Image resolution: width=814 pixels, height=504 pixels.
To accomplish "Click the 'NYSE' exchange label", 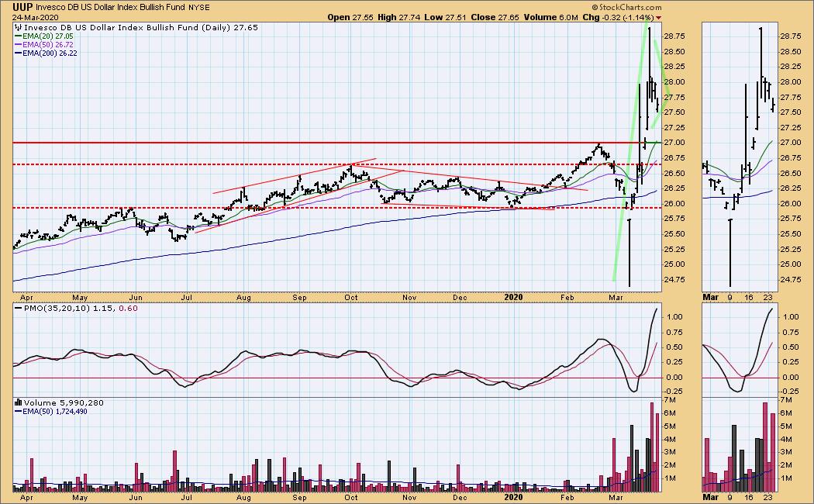I will [198, 8].
